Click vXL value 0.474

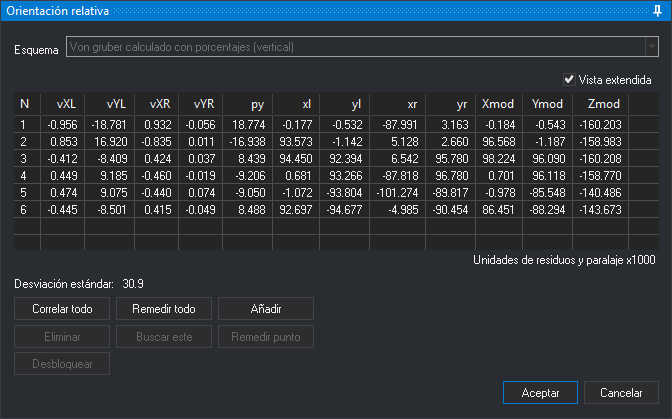[x=63, y=193]
